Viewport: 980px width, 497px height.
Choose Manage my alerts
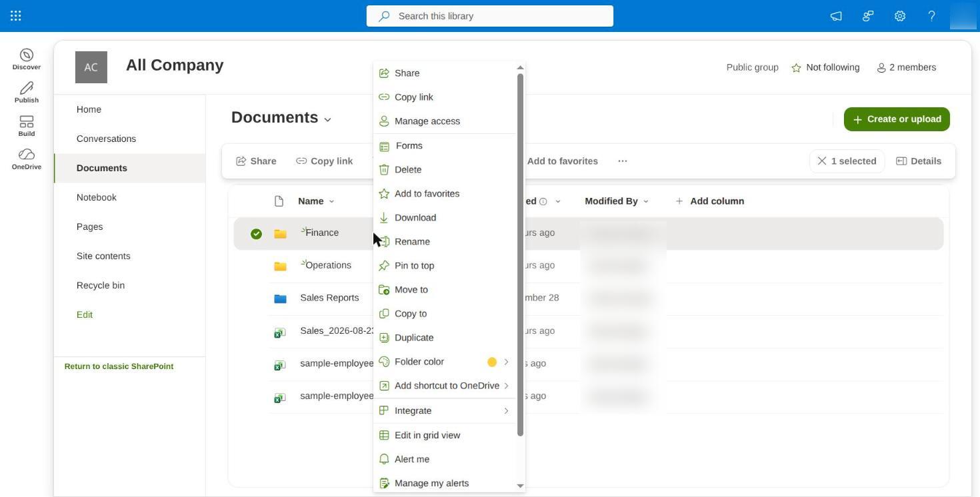[x=446, y=483]
